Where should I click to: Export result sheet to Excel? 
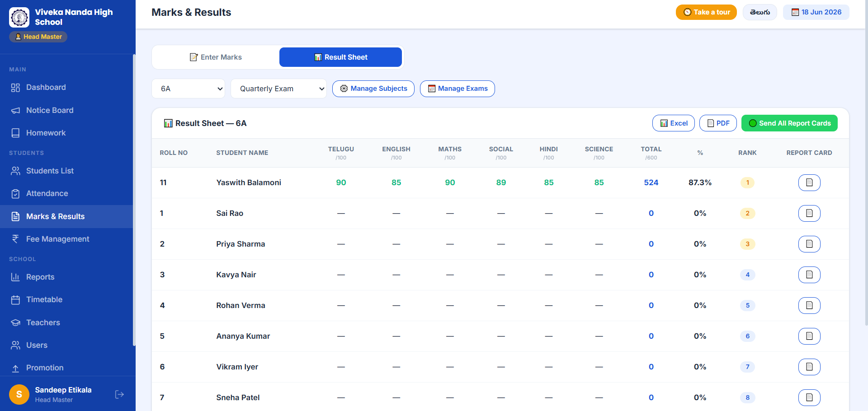coord(674,123)
